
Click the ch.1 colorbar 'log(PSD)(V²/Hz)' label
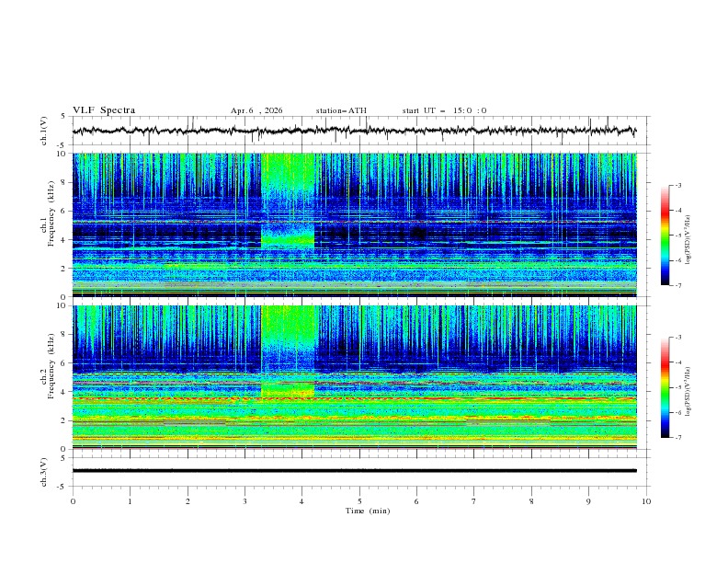(x=688, y=240)
